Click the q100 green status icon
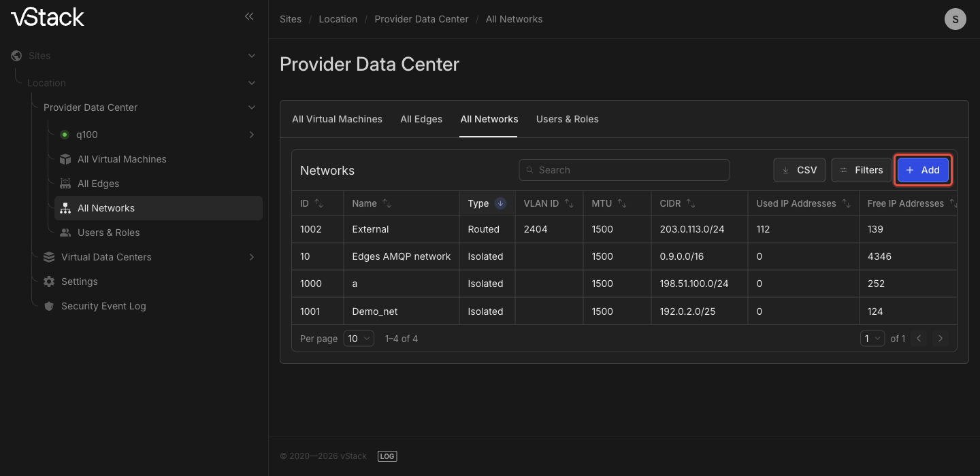The image size is (980, 476). point(65,135)
